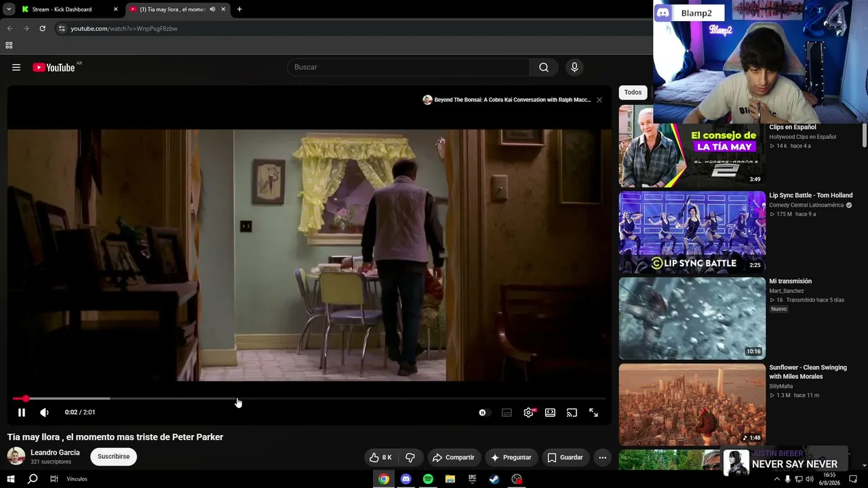Open the taskbar clock and date

click(829, 479)
